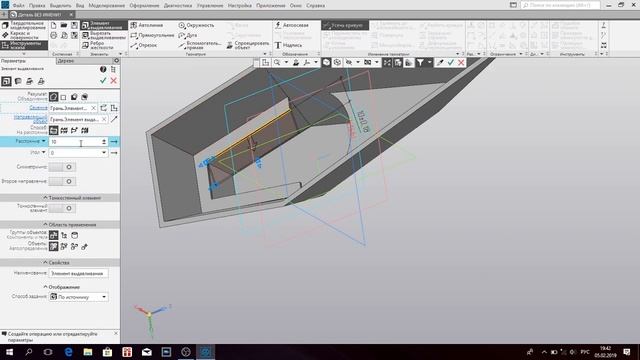Click the zoom magnifier in view toolbar

277,62
